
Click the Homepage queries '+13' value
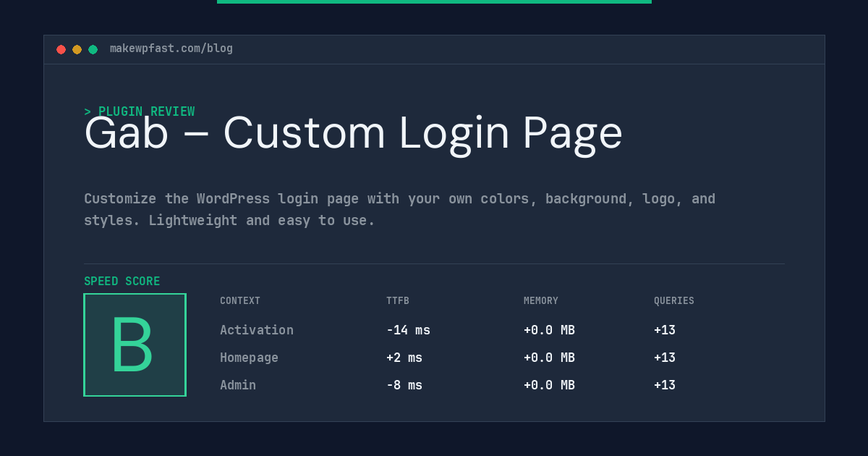coord(665,358)
